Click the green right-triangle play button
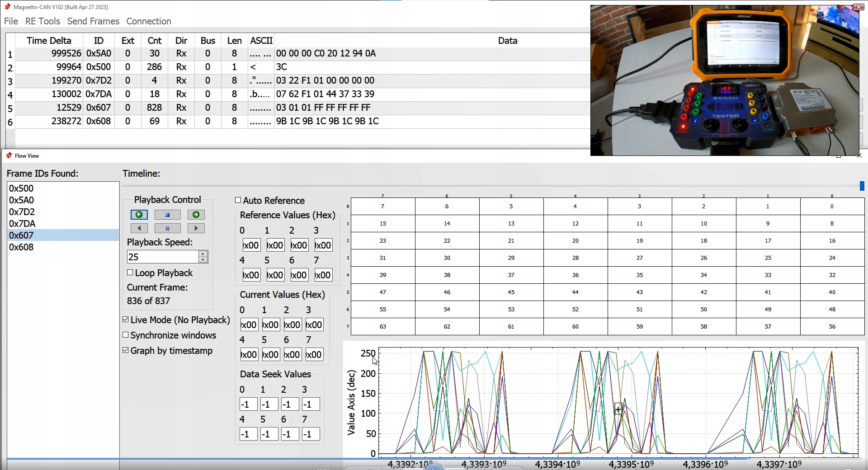The height and width of the screenshot is (470, 868). tap(196, 228)
